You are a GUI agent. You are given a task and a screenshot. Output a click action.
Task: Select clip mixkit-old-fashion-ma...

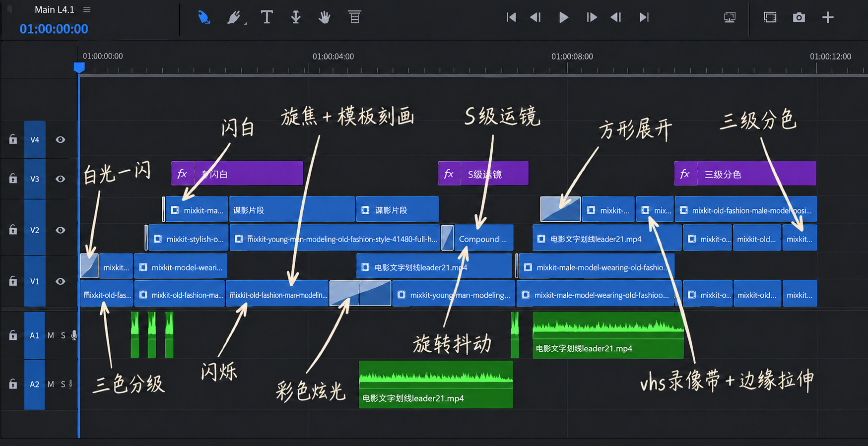click(180, 295)
